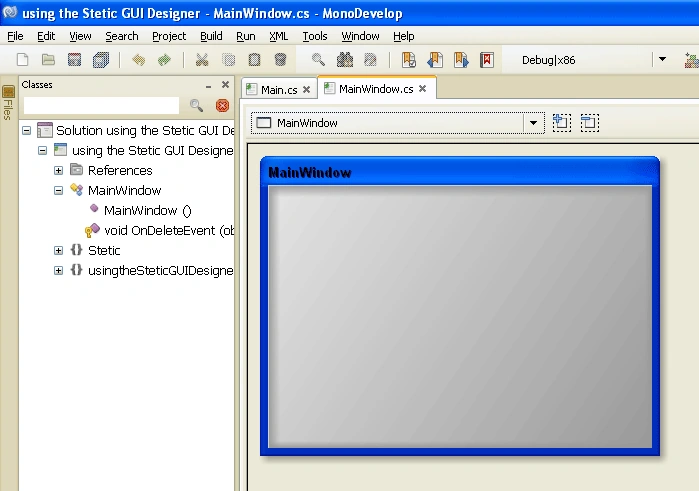This screenshot has width=699, height=491.
Task: Click the bind-to-field designer icon
Action: (562, 123)
